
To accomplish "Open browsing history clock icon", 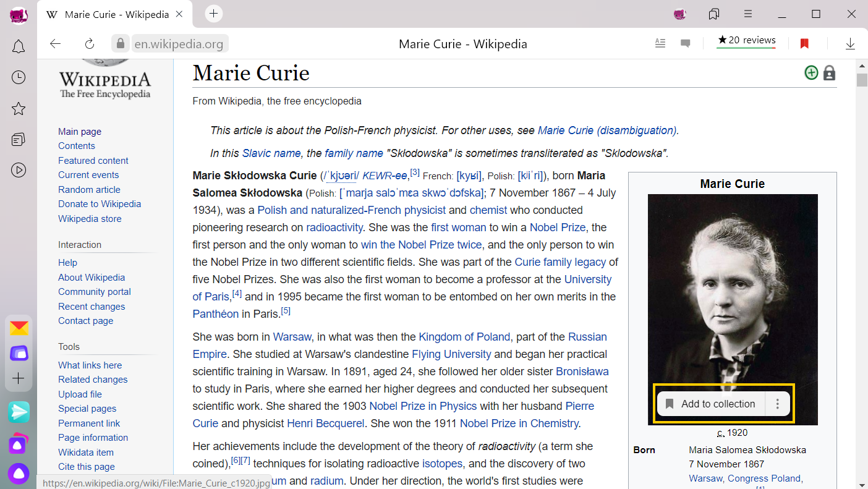I will tap(19, 77).
